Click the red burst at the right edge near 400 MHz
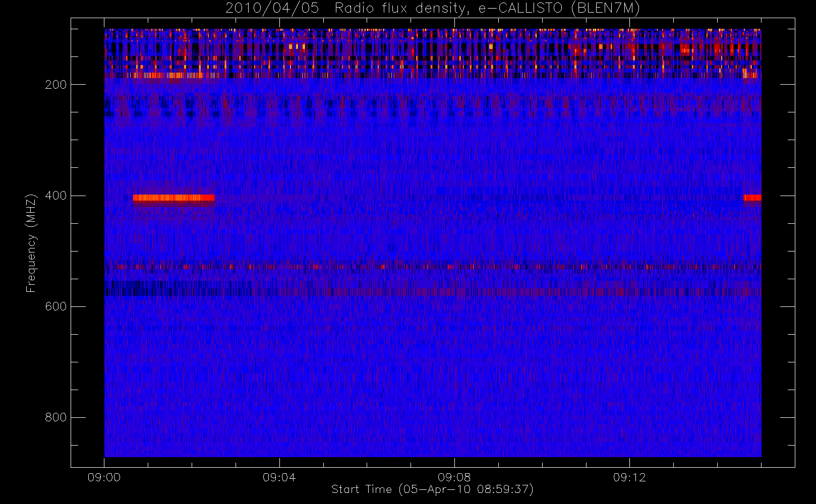The image size is (816, 504). coord(752,198)
